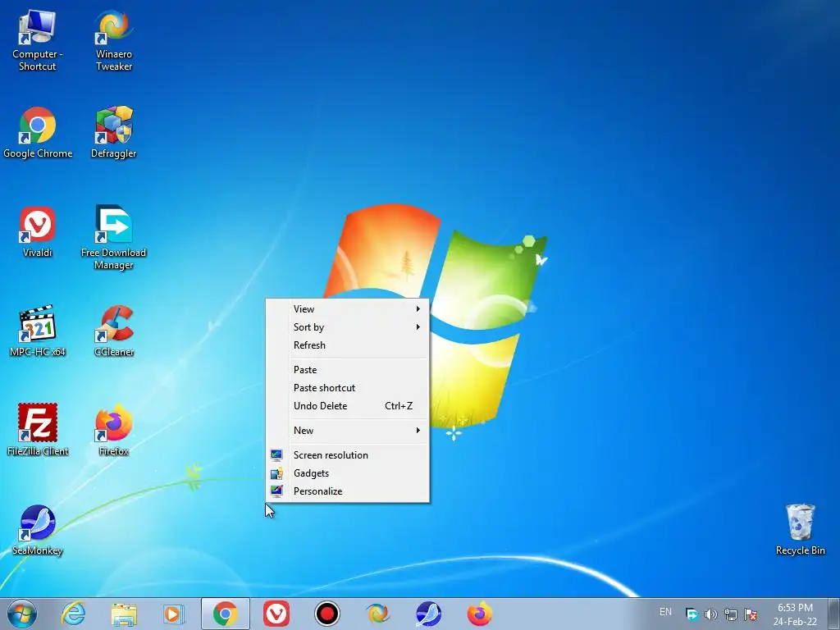Expand the View submenu

tap(348, 309)
